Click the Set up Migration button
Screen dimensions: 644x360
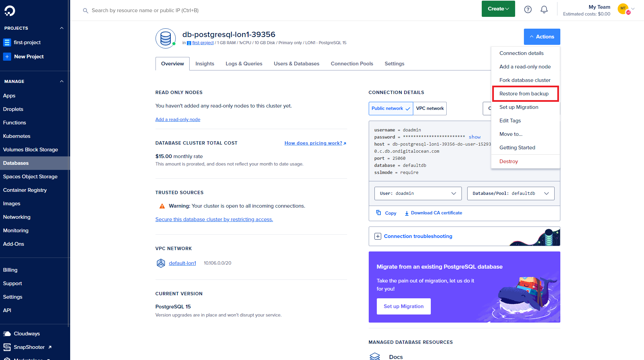click(403, 306)
